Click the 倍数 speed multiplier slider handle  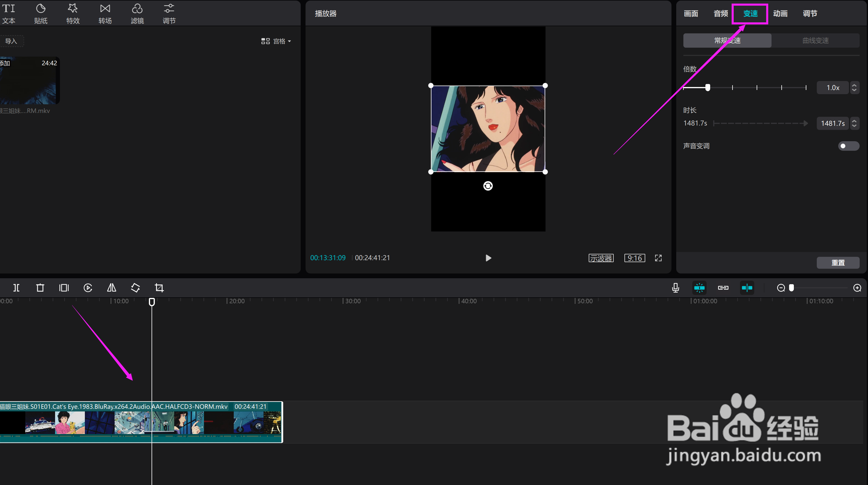(x=708, y=88)
